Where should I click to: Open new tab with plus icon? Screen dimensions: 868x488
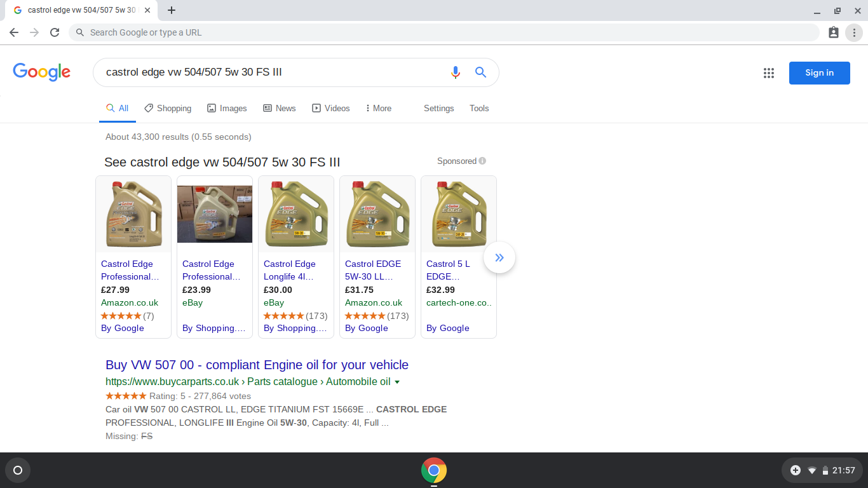(x=172, y=10)
